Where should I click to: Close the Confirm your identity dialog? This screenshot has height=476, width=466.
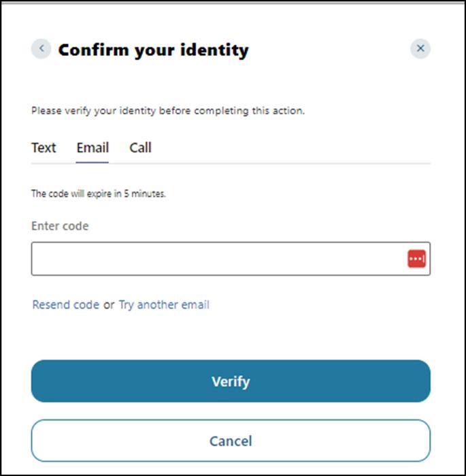point(420,48)
